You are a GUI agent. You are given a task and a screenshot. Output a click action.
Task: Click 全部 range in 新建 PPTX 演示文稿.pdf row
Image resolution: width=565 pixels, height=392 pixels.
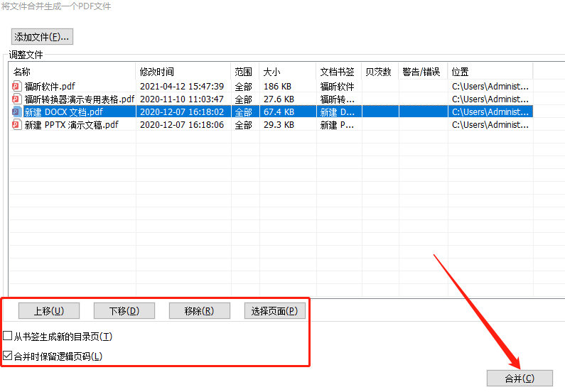[x=244, y=125]
